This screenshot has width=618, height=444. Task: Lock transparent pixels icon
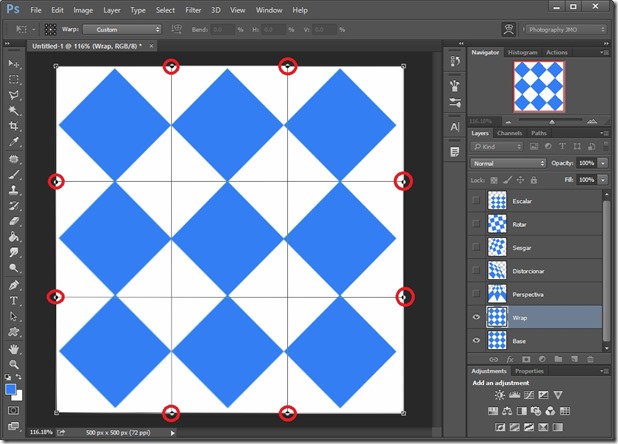click(494, 180)
